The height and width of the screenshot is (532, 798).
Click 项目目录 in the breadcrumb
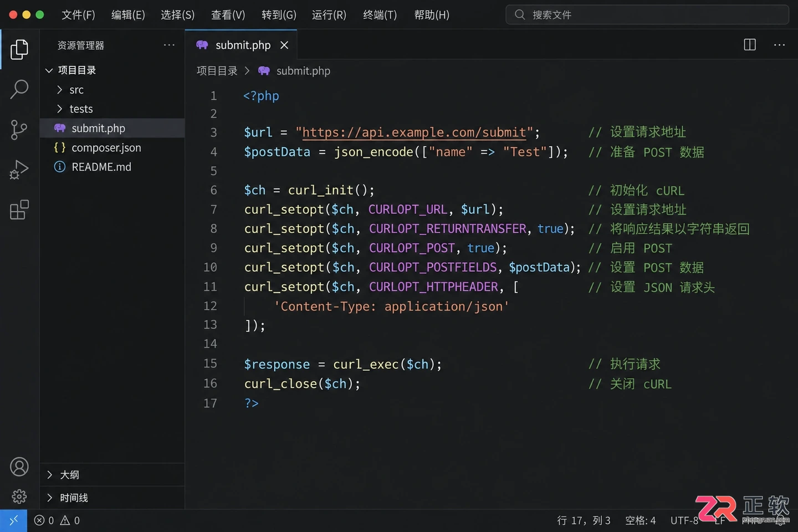[217, 71]
